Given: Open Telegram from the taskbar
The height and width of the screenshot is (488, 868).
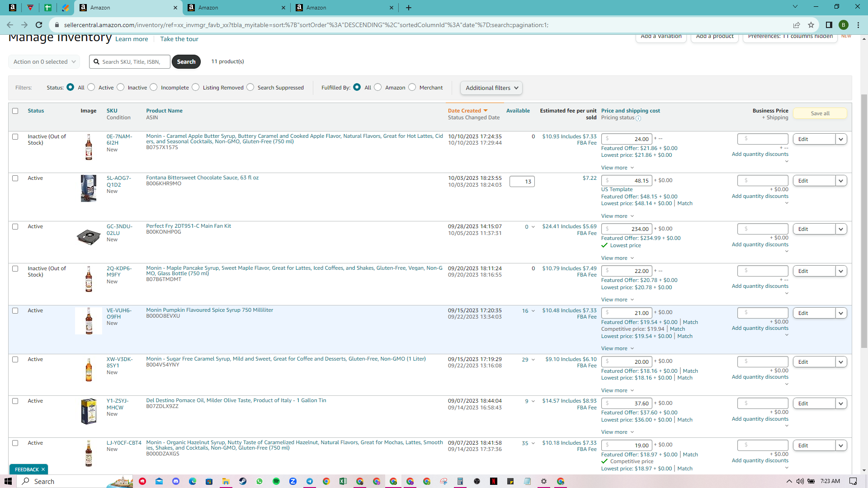Looking at the screenshot, I should point(310,481).
